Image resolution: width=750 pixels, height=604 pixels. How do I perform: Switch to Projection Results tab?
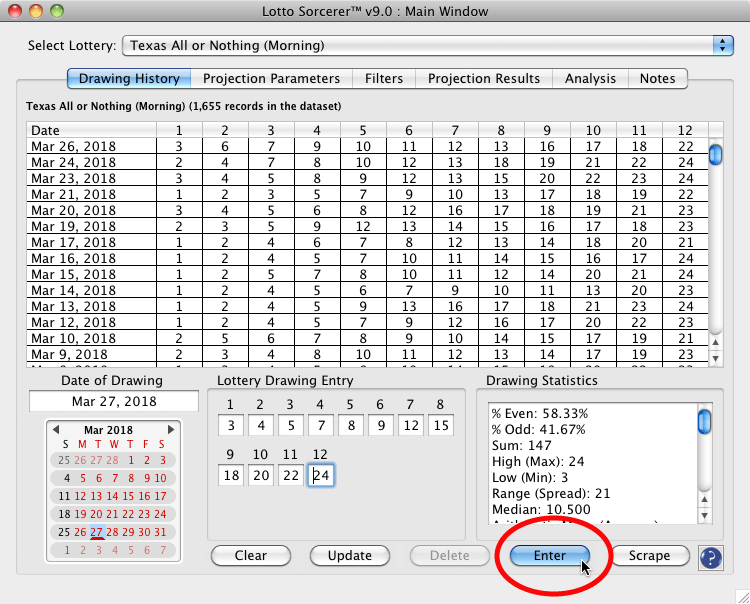[x=484, y=78]
